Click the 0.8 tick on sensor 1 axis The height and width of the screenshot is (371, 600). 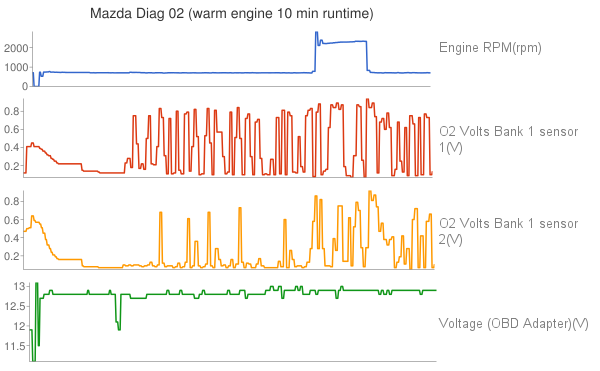(x=12, y=111)
